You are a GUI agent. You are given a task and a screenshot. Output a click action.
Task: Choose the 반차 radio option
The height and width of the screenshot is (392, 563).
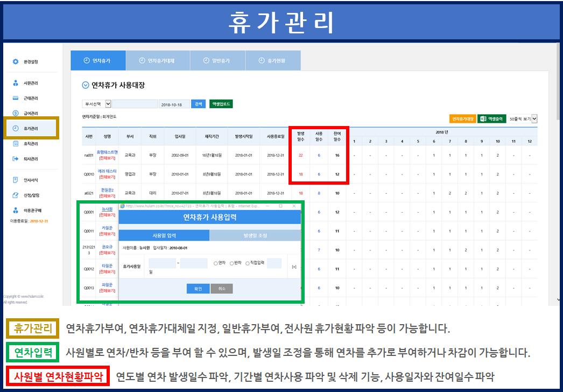(x=231, y=263)
